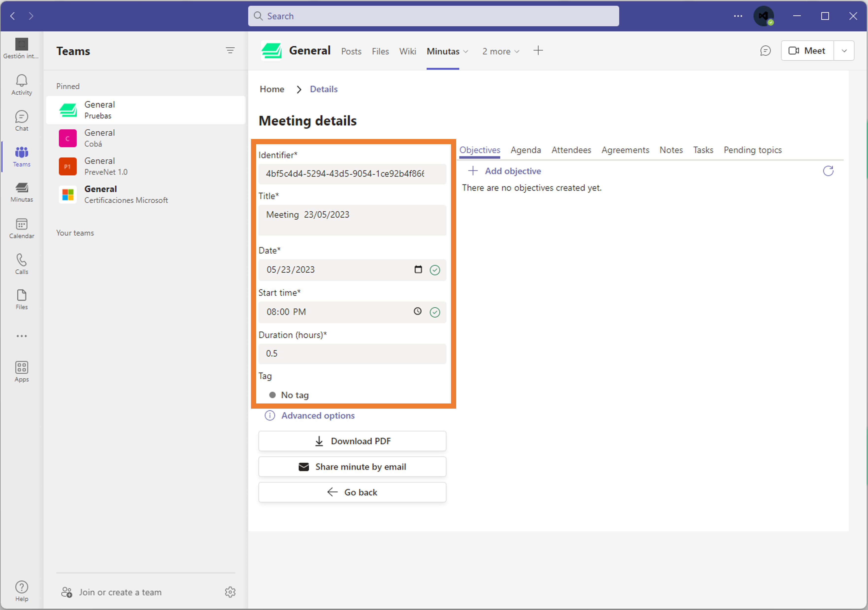Click the Identifier field

[352, 174]
